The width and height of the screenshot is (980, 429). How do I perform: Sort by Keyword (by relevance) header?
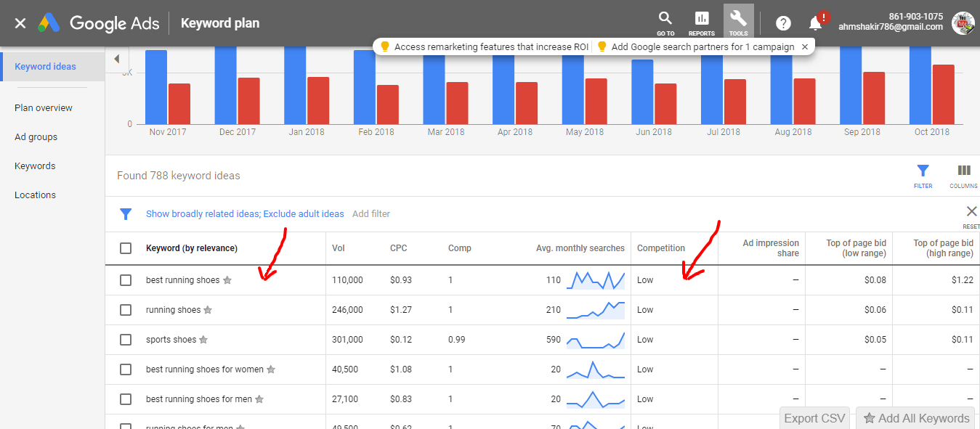tap(192, 248)
